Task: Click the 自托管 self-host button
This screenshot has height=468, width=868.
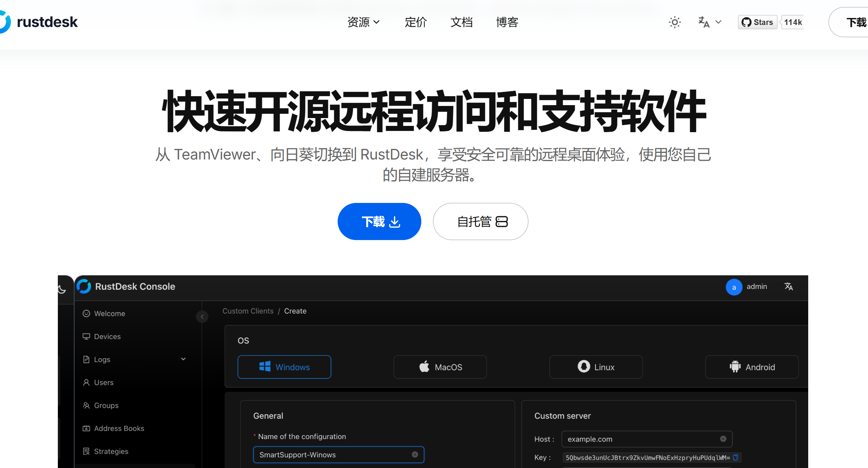Action: (481, 221)
